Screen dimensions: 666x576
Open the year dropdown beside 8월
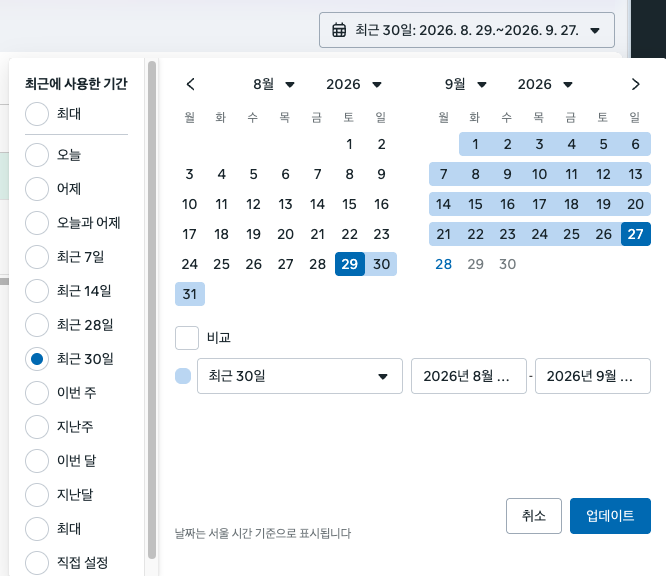pos(354,84)
